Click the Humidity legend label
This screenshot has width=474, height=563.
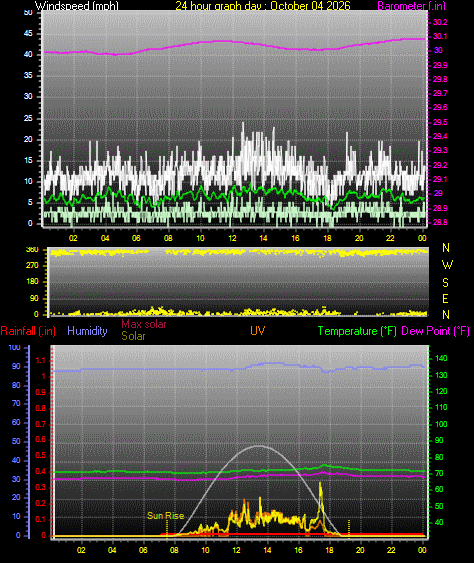tap(87, 331)
